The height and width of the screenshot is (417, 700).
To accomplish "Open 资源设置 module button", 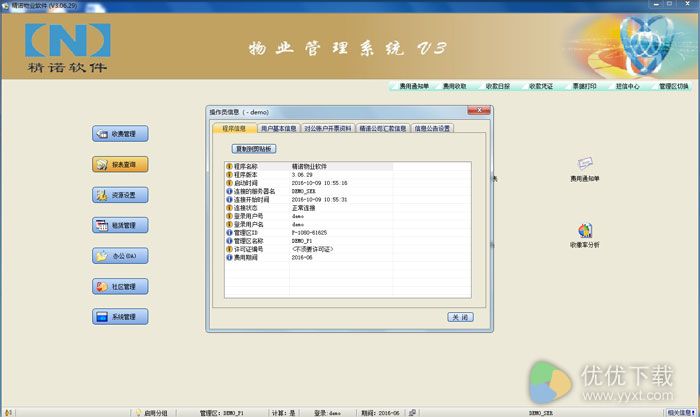I will point(120,195).
